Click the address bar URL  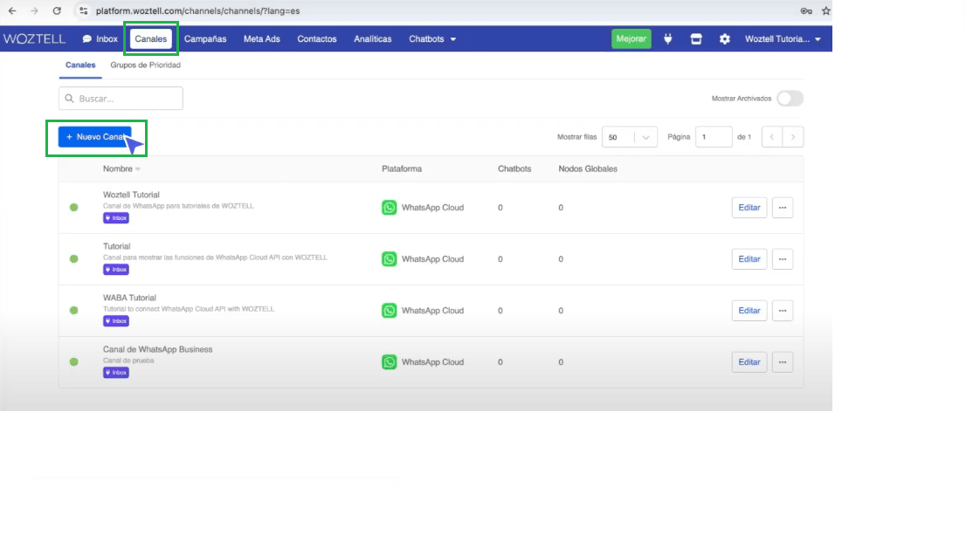(197, 10)
